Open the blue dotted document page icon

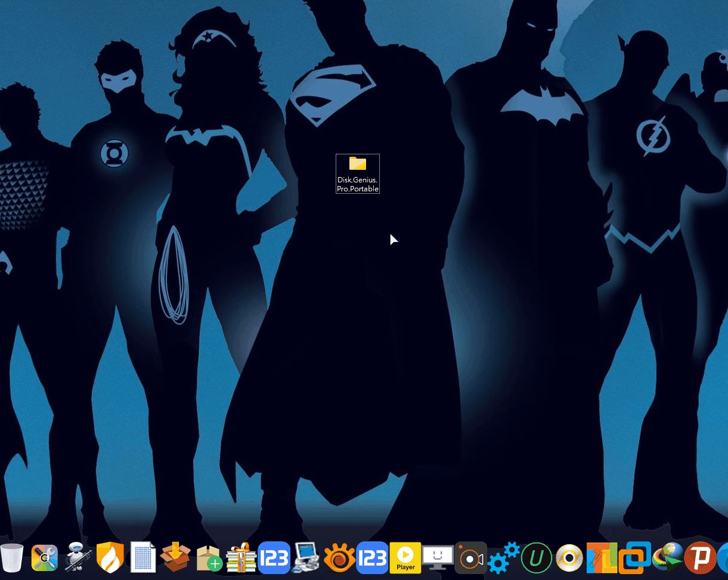(143, 558)
